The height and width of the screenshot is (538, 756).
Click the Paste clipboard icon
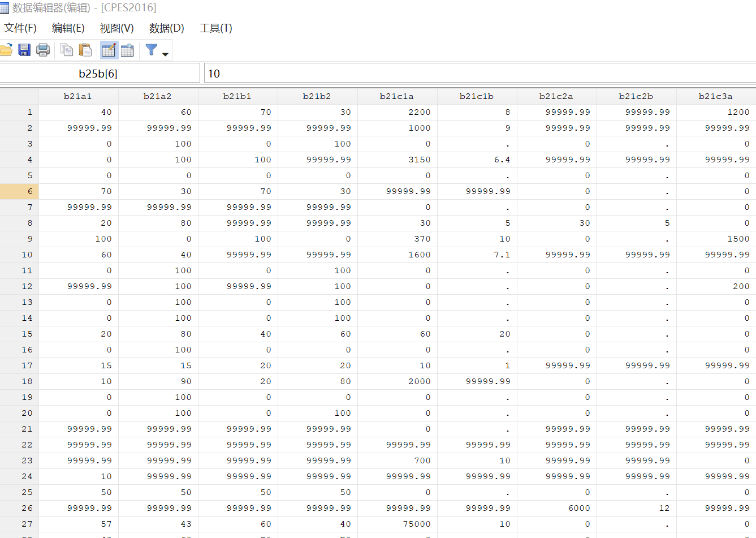pyautogui.click(x=85, y=50)
